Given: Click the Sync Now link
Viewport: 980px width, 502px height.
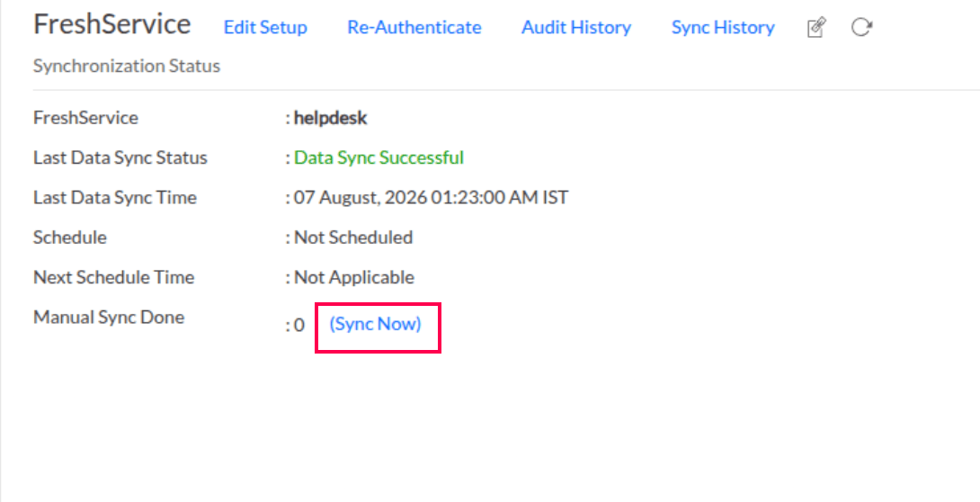Looking at the screenshot, I should [x=376, y=324].
